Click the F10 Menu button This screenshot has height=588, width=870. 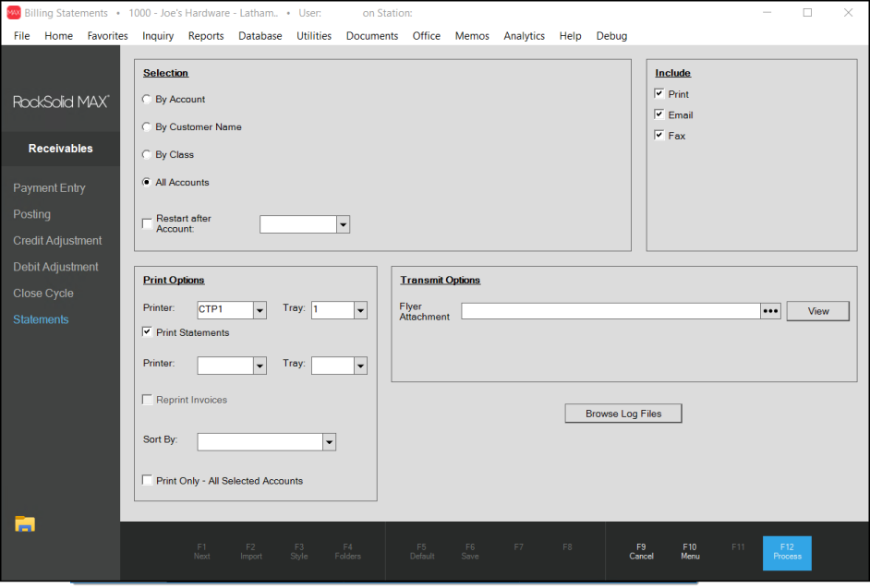tap(690, 551)
